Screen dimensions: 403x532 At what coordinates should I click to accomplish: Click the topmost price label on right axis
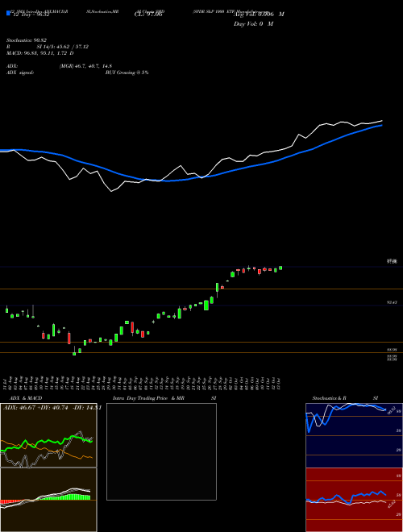pos(393,261)
